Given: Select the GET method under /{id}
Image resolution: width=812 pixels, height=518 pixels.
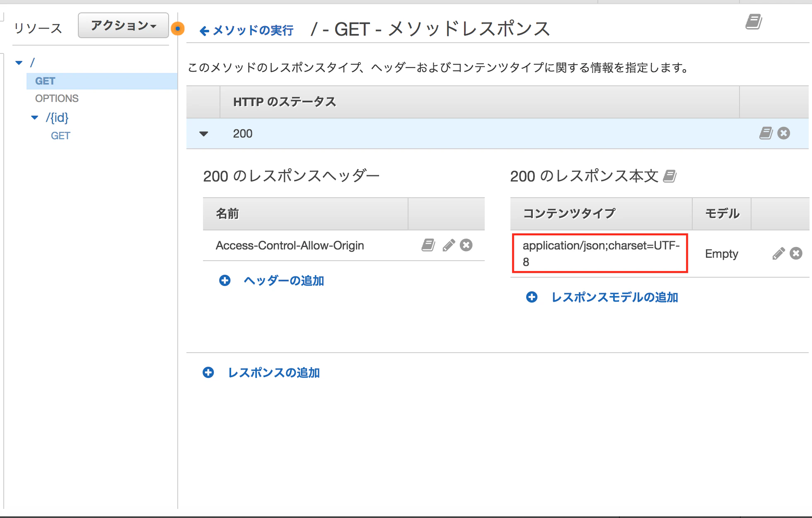Looking at the screenshot, I should tap(60, 136).
